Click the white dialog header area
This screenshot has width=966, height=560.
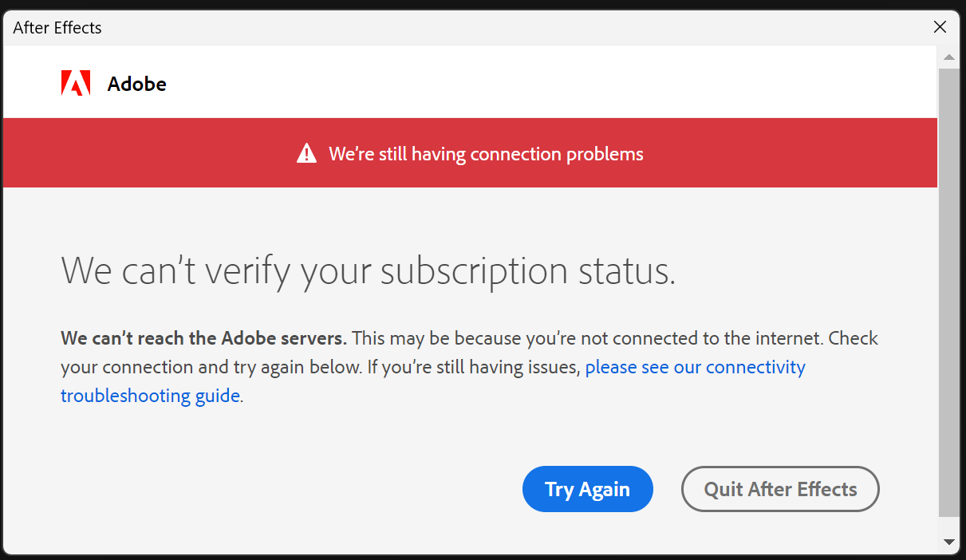coord(479,81)
